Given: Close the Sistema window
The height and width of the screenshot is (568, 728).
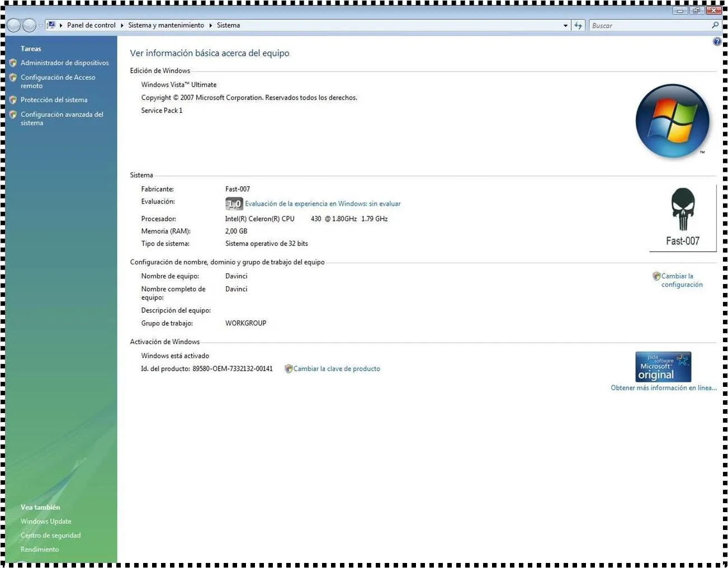Looking at the screenshot, I should [713, 10].
